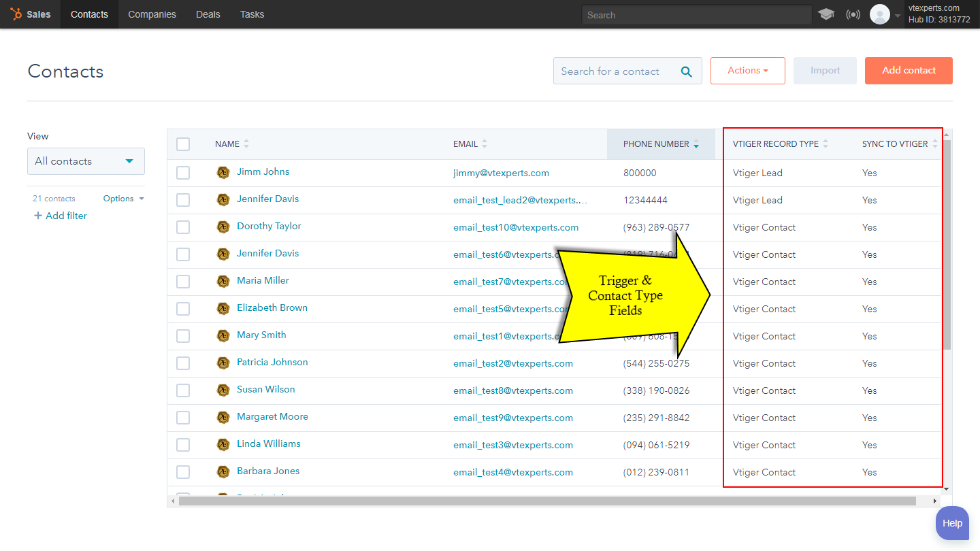Sort by PHONE NUMBER column header
This screenshot has width=980, height=551.
[x=661, y=144]
